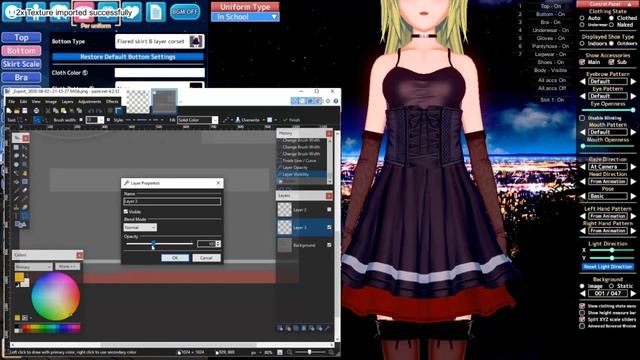Open the Primary color selector dropdown in the Colors panel
640x360 pixels.
pyautogui.click(x=33, y=267)
